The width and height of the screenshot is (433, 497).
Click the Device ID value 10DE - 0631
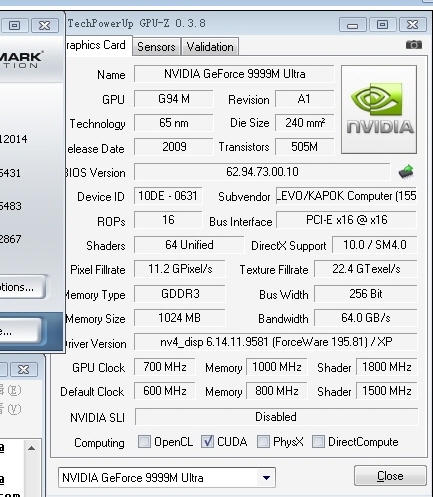coord(168,196)
